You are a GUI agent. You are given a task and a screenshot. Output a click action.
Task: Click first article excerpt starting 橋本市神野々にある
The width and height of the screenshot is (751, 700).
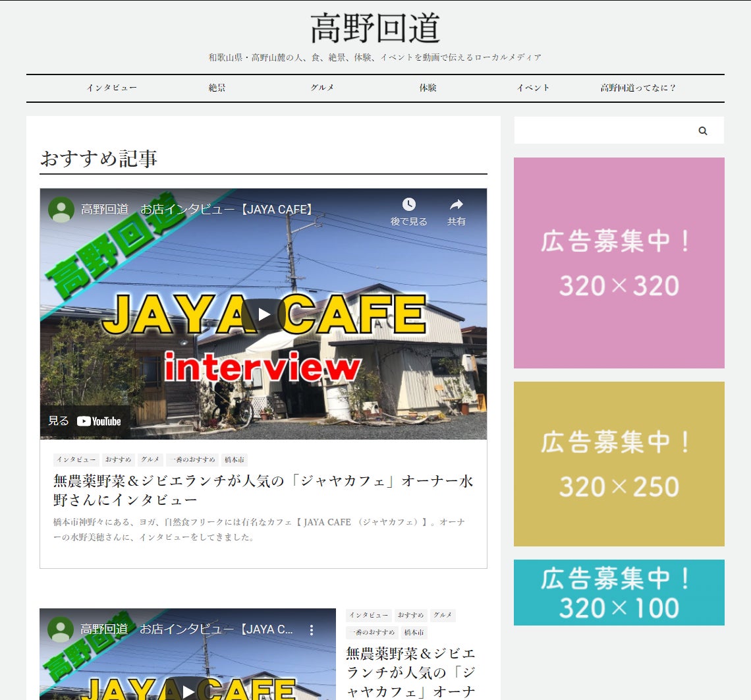pos(259,529)
